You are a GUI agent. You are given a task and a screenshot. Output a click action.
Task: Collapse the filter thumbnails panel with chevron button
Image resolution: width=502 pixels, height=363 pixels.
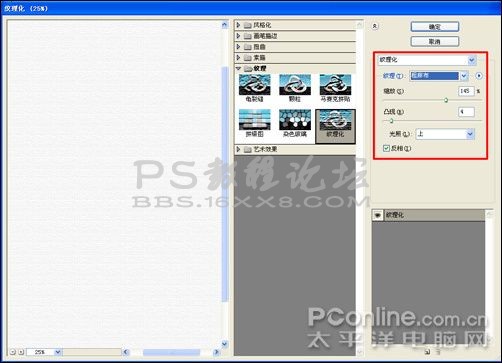[375, 26]
